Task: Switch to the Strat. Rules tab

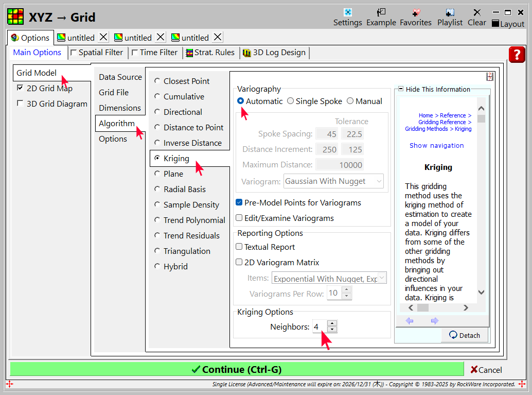Action: click(210, 53)
